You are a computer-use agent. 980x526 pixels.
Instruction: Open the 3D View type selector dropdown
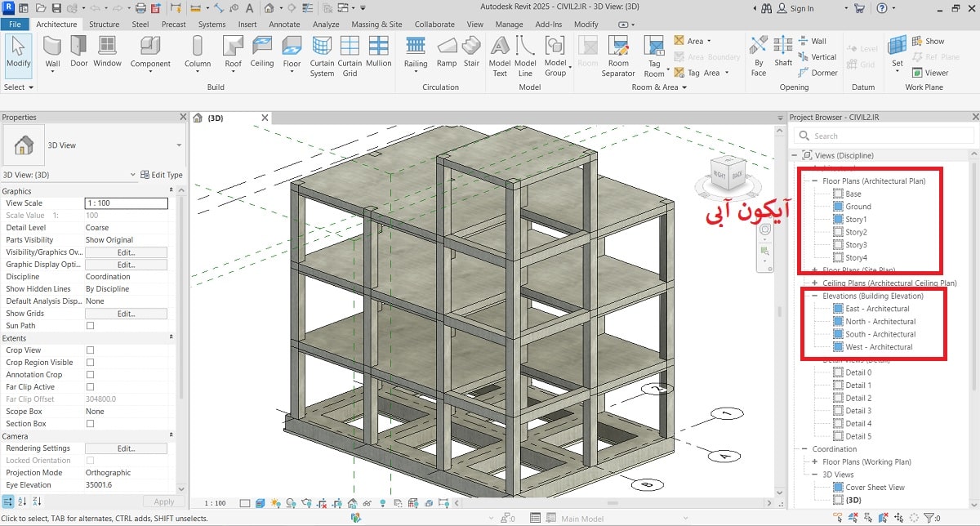[x=179, y=145]
